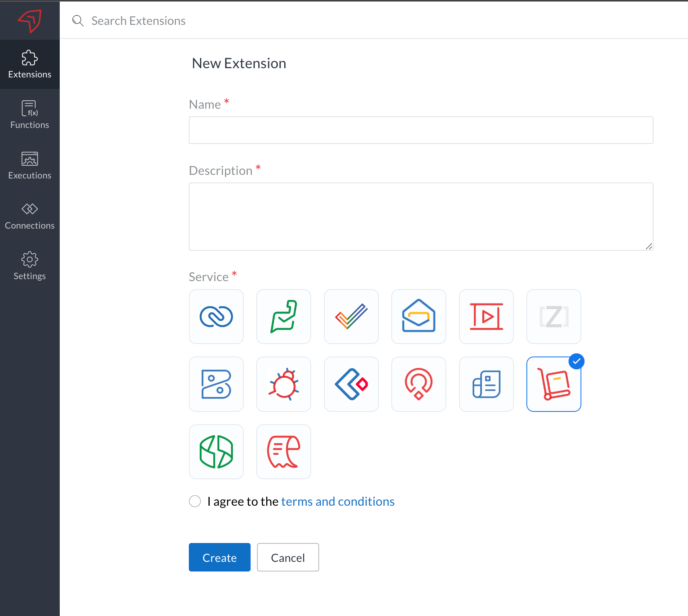Select the green pie-chart globe service icon

click(216, 452)
